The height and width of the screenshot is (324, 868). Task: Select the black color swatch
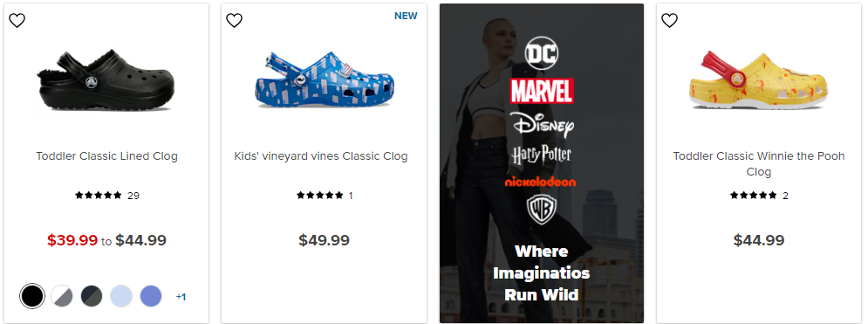click(x=32, y=296)
